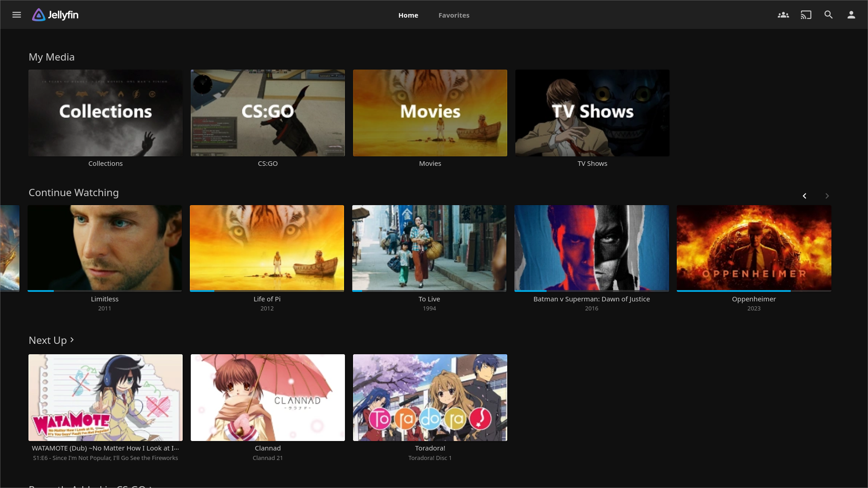
Task: Open the SyncPlay group icon
Action: pos(783,15)
